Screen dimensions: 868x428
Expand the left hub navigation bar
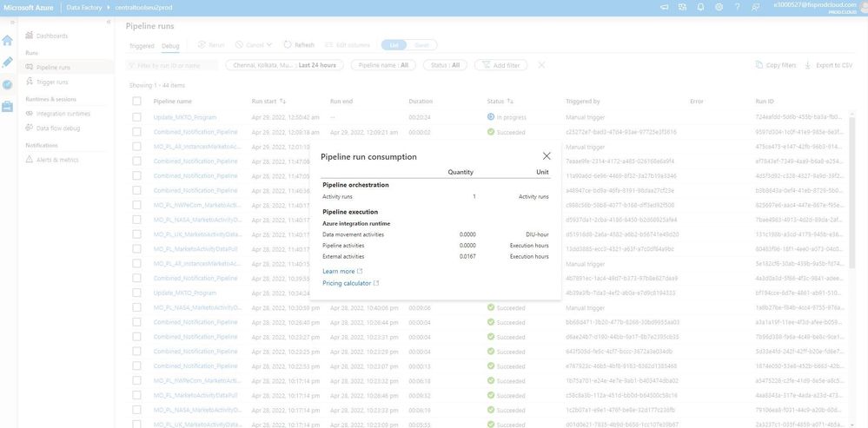pyautogui.click(x=12, y=22)
